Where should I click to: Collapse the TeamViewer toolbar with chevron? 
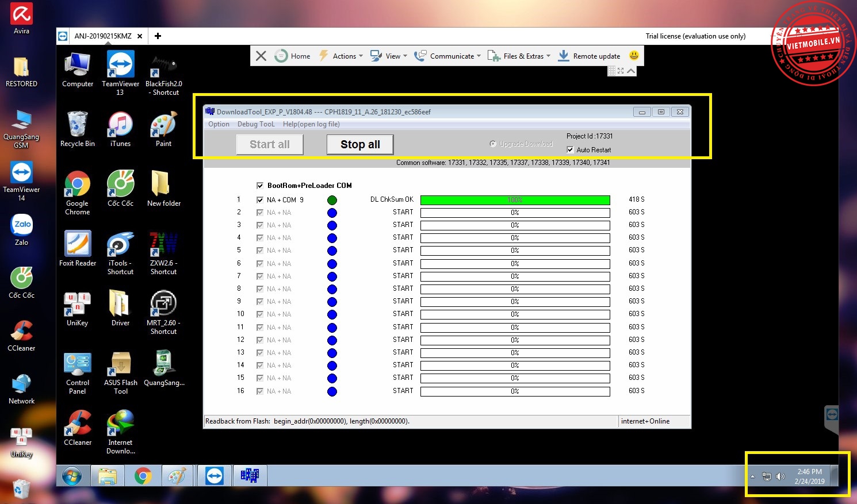click(x=631, y=71)
